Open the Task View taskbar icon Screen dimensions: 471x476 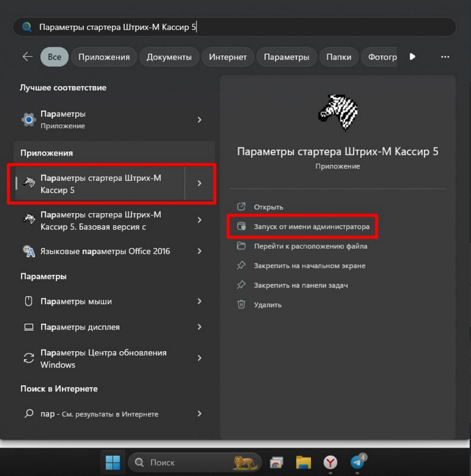[276, 462]
